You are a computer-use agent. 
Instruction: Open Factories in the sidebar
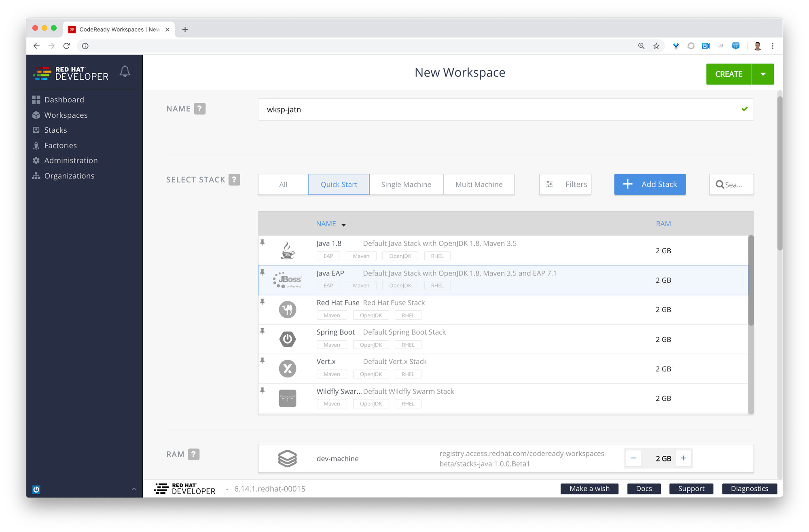(x=60, y=145)
